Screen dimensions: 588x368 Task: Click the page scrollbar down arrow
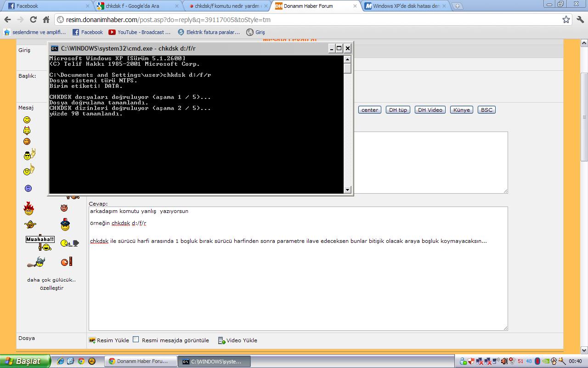[584, 350]
